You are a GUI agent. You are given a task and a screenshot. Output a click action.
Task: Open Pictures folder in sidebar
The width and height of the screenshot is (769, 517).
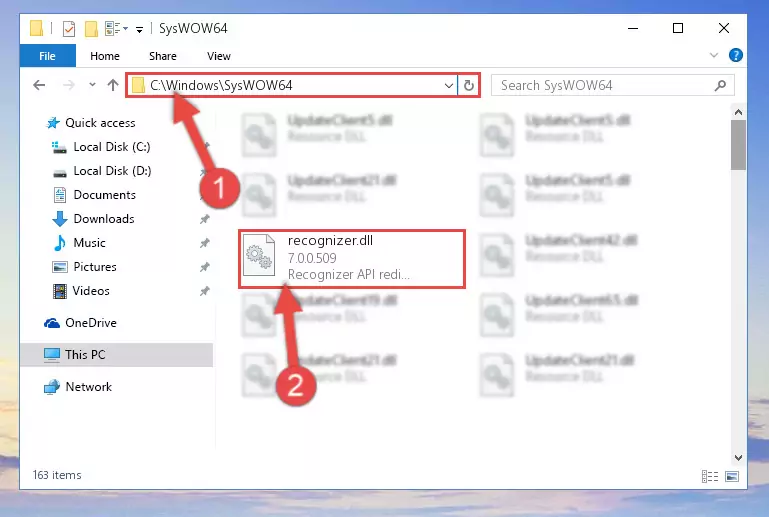pyautogui.click(x=95, y=267)
